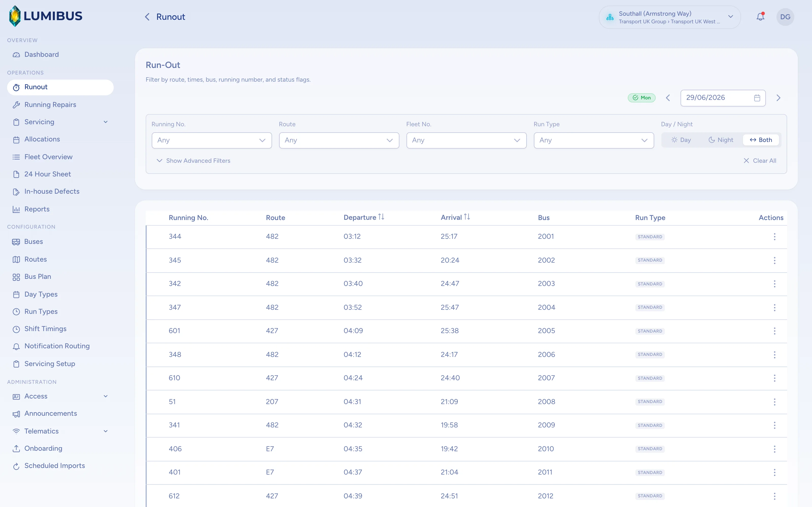Screen dimensions: 812x507
Task: Expand Show Advanced Filters
Action: tap(194, 161)
